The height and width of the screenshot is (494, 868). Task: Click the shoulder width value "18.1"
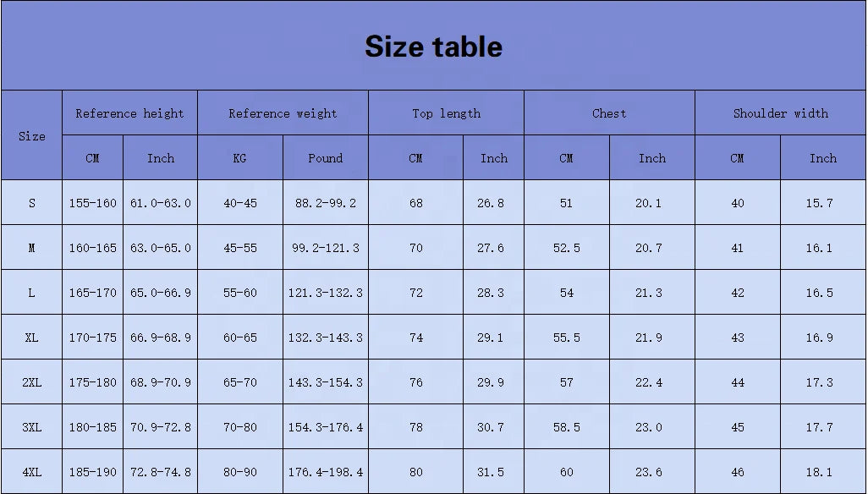pos(819,472)
